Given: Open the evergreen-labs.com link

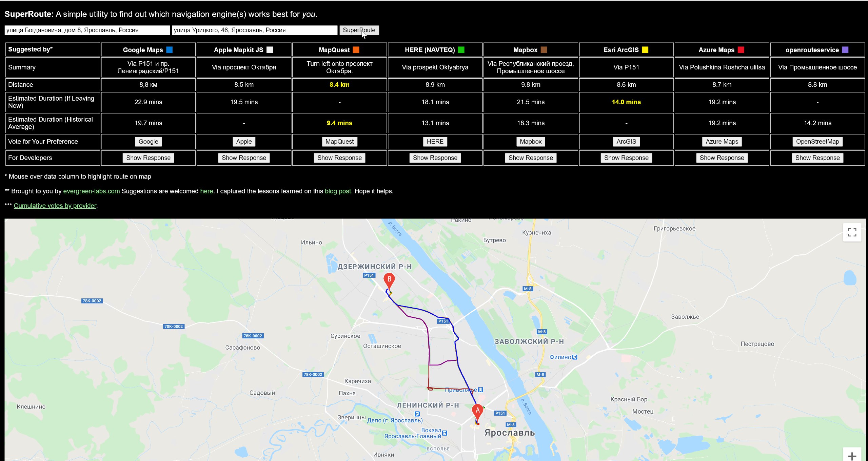Looking at the screenshot, I should pyautogui.click(x=91, y=191).
